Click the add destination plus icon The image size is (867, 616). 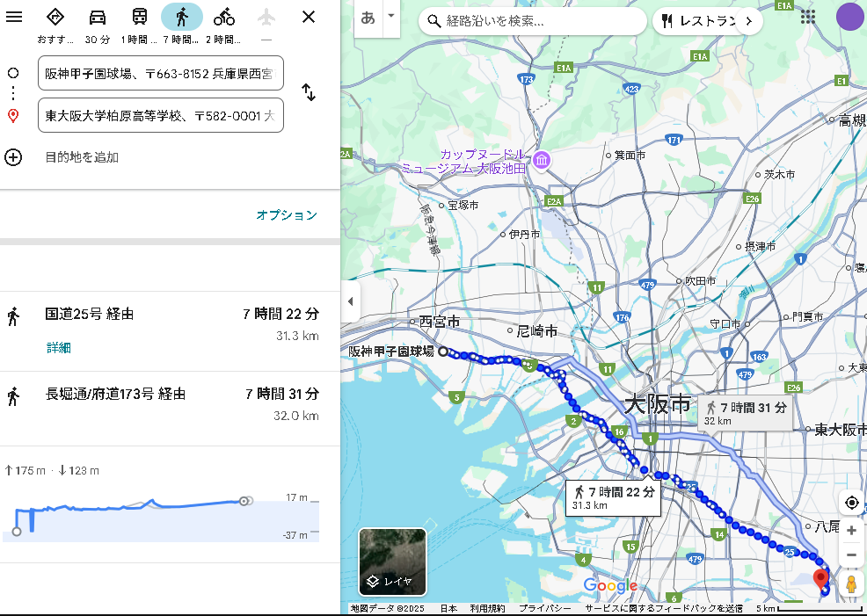click(x=13, y=157)
